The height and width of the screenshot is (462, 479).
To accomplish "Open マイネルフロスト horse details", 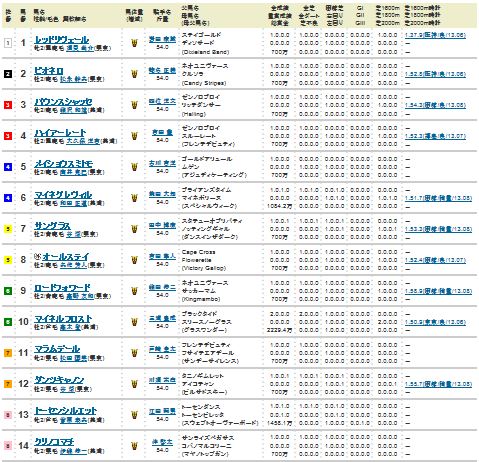I will 63,319.
